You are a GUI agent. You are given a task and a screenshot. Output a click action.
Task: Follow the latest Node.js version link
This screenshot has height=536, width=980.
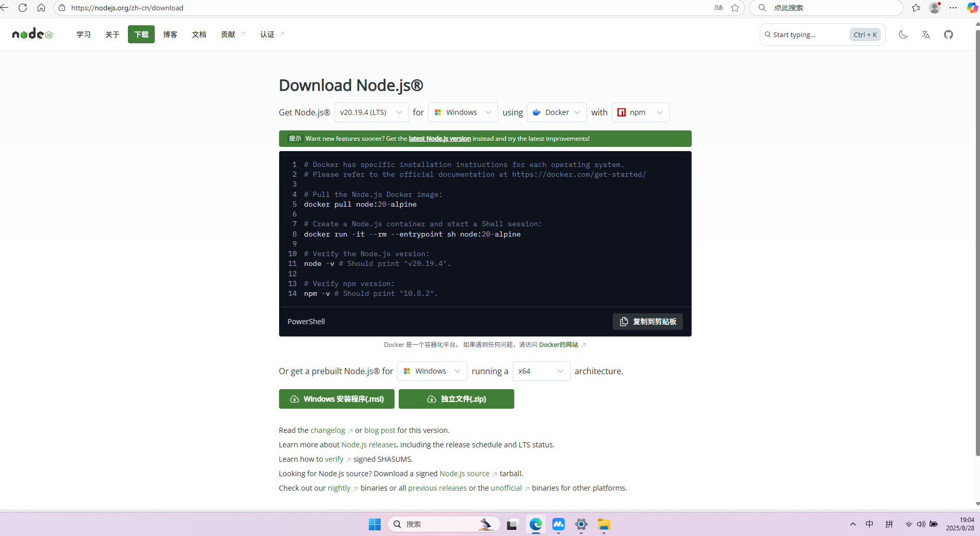click(440, 139)
